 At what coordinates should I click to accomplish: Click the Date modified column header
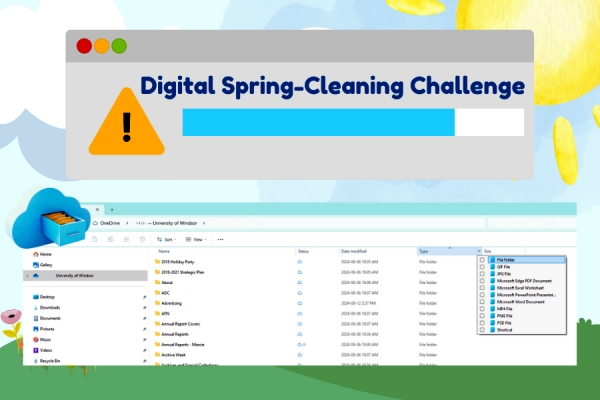(x=356, y=250)
